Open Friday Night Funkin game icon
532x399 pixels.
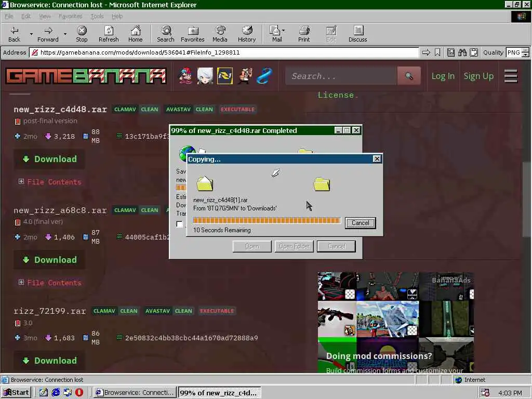[x=185, y=76]
